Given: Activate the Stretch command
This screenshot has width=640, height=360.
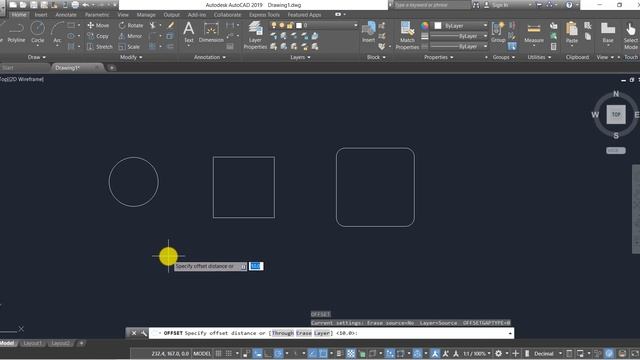Looking at the screenshot, I should 100,47.
